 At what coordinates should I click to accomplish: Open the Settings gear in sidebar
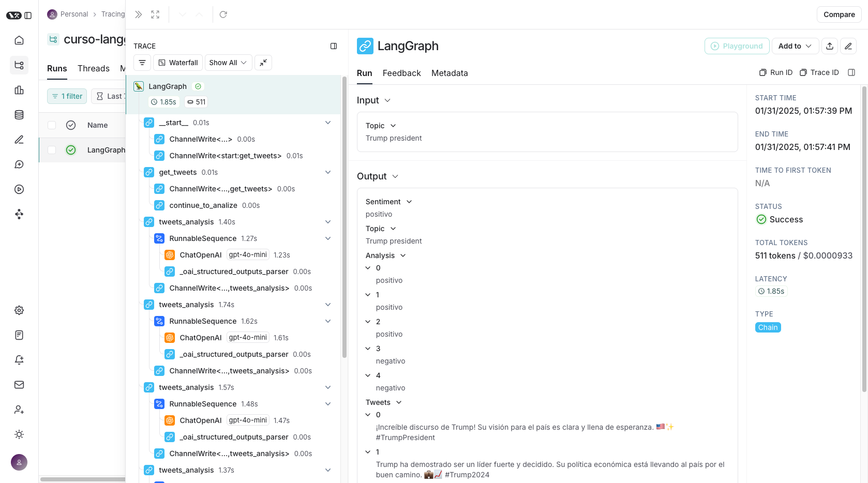click(19, 310)
